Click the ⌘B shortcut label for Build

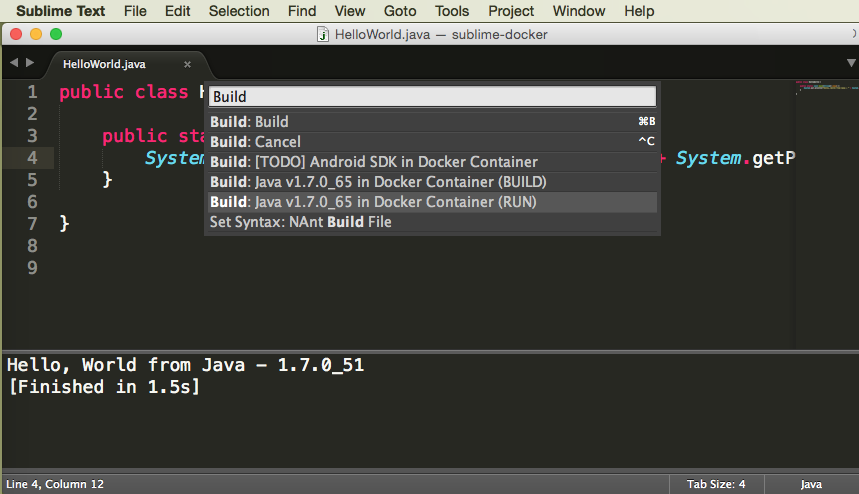[x=646, y=122]
